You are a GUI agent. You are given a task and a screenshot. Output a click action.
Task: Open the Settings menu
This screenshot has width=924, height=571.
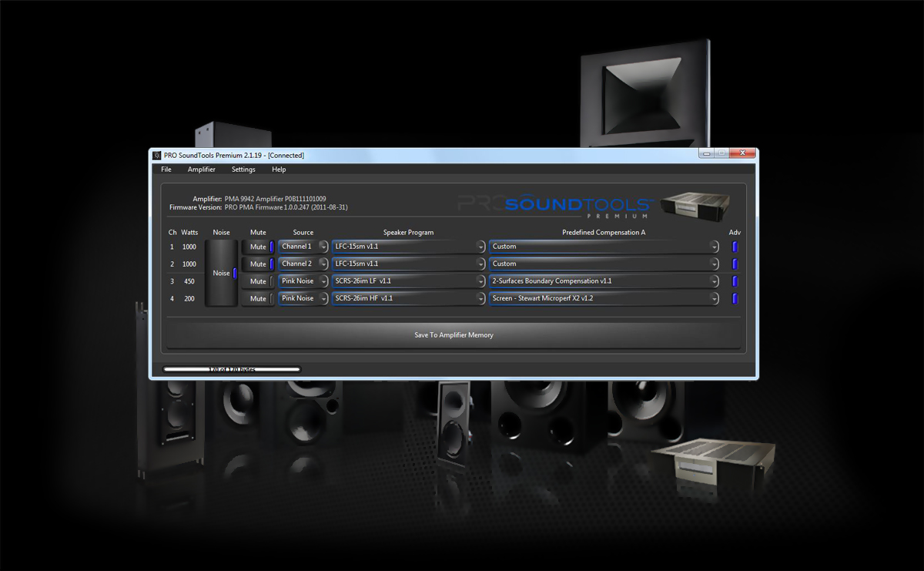[243, 169]
